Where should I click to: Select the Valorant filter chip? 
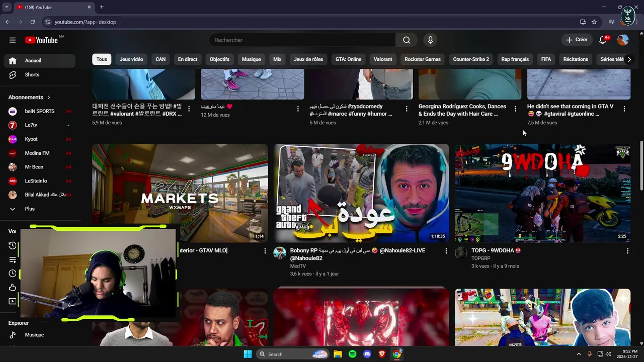click(383, 59)
